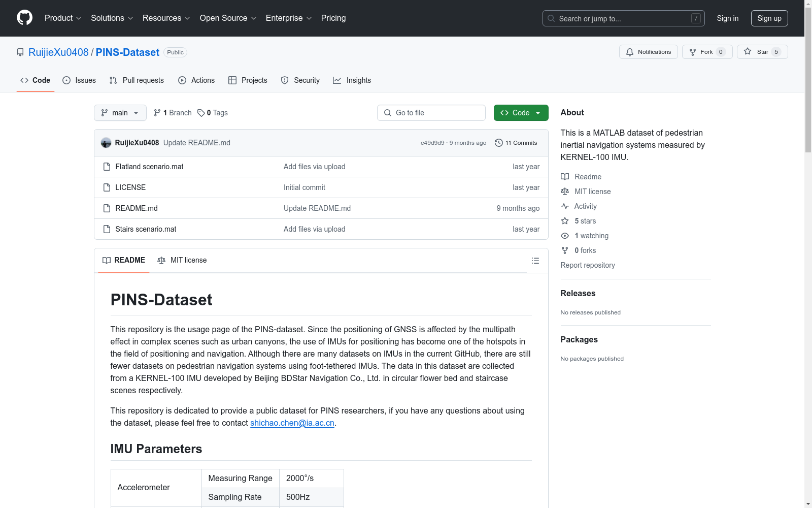Open the Initial commit message for LICENSE
The width and height of the screenshot is (812, 508).
pyautogui.click(x=304, y=187)
